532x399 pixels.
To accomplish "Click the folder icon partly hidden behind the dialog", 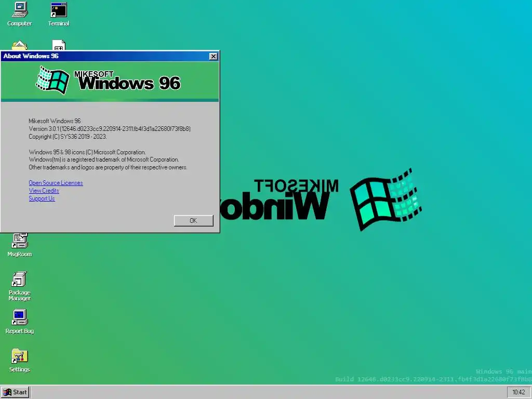I will point(19,46).
